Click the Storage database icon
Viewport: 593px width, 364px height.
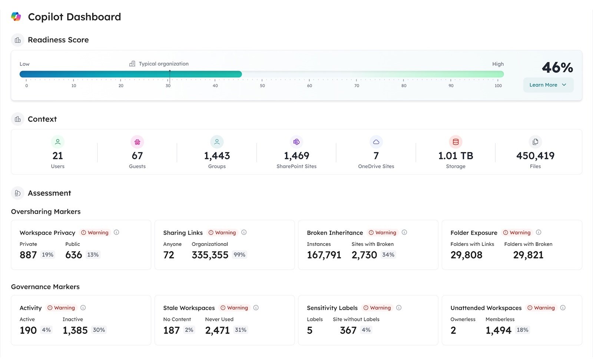tap(455, 142)
